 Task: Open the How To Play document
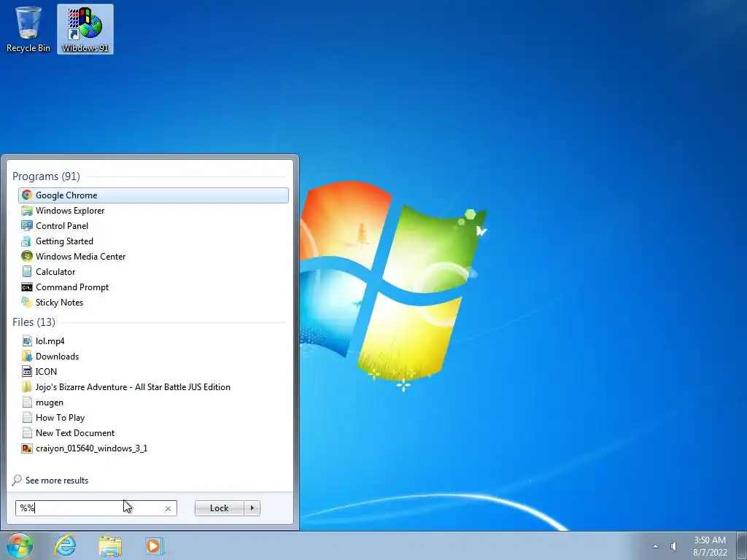tap(153, 418)
